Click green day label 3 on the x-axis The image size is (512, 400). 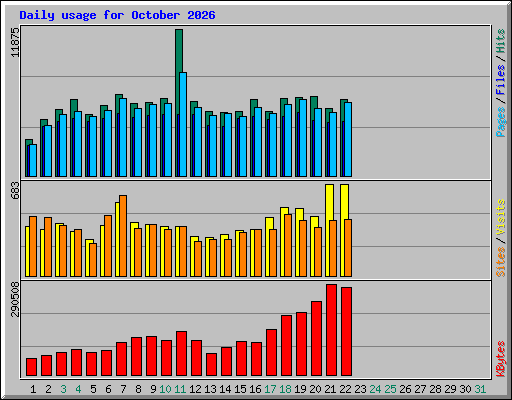(x=63, y=389)
